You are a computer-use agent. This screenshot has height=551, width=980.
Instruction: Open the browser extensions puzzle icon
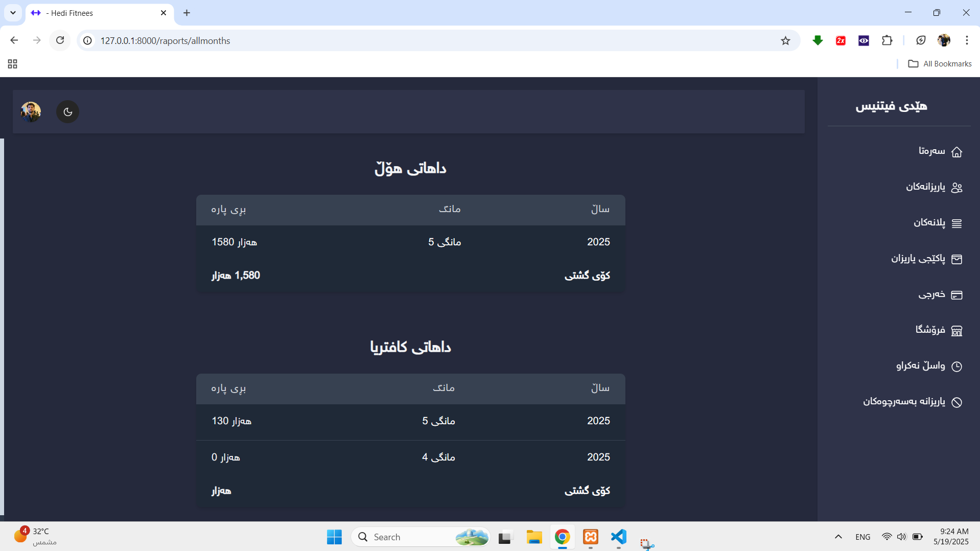[887, 40]
